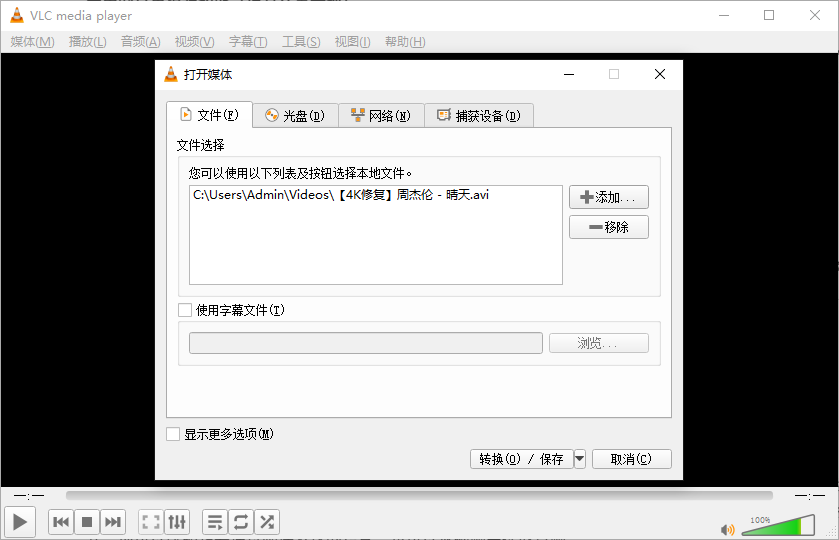
Task: Toggle loop repeat mode icon
Action: click(x=241, y=522)
